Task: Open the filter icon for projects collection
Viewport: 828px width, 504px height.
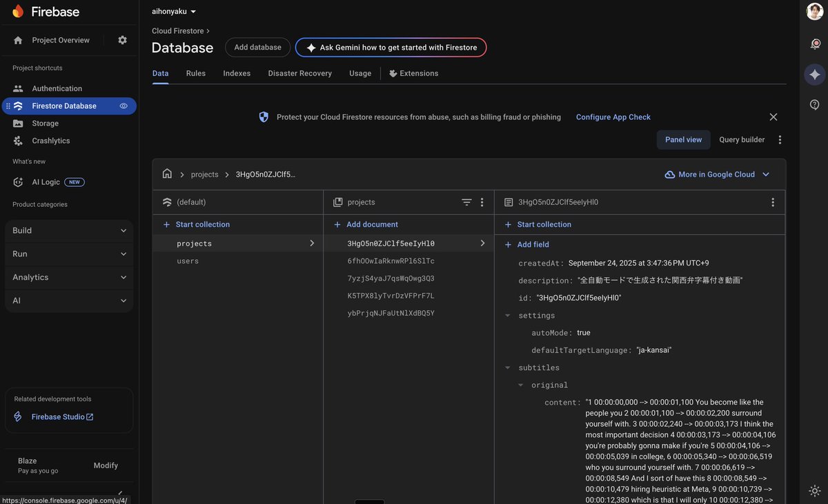Action: click(466, 202)
